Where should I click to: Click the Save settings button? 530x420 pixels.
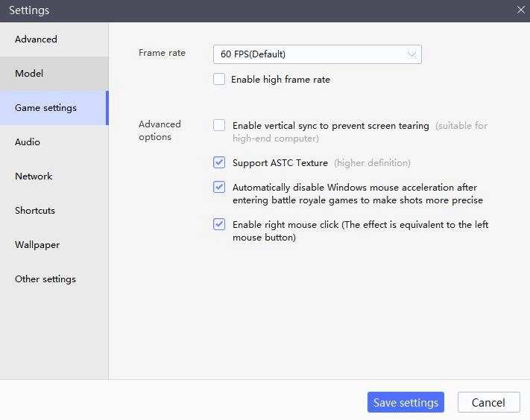406,402
